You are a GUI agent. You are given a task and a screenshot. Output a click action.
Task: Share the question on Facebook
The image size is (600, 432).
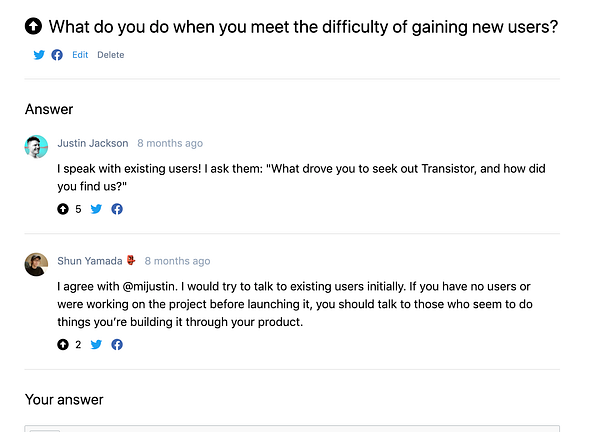(x=57, y=55)
